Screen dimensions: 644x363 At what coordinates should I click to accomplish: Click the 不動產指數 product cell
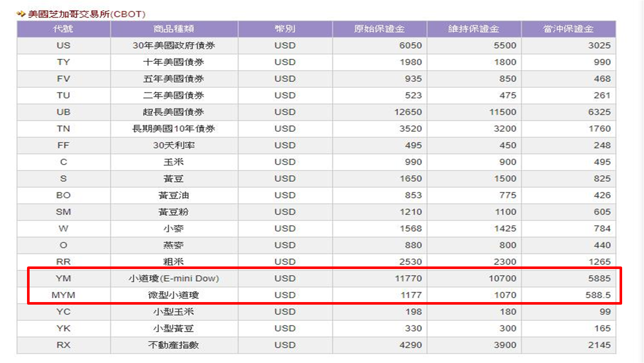pyautogui.click(x=174, y=345)
